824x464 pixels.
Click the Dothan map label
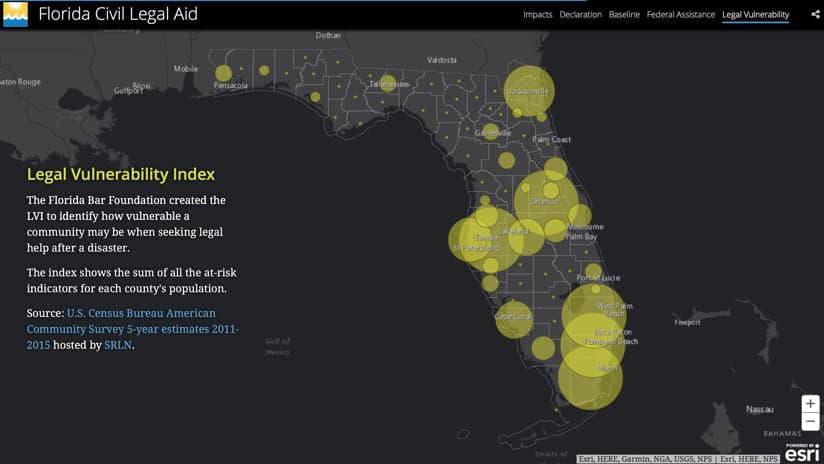(x=328, y=35)
